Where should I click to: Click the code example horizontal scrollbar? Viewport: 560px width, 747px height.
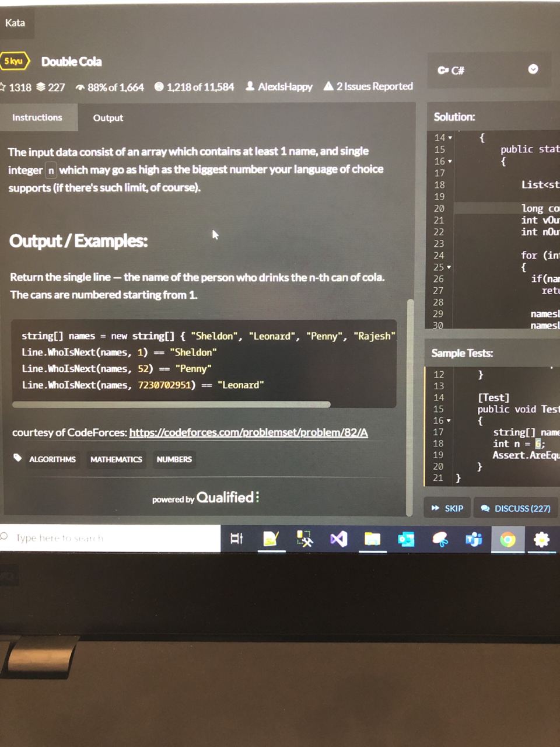coord(171,404)
